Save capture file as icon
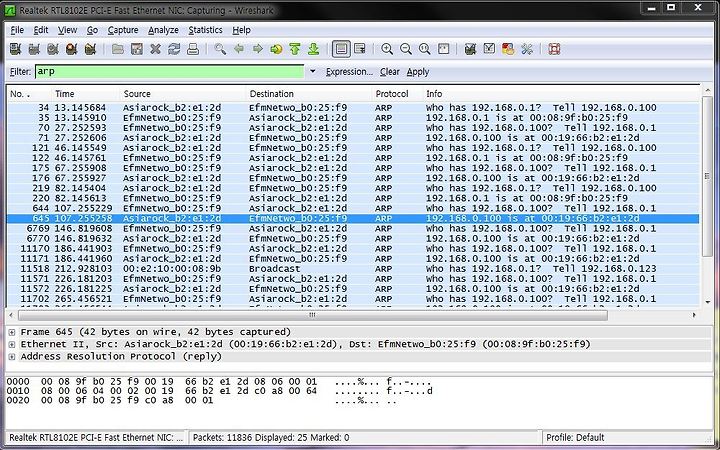This screenshot has height=450, width=720. point(137,49)
